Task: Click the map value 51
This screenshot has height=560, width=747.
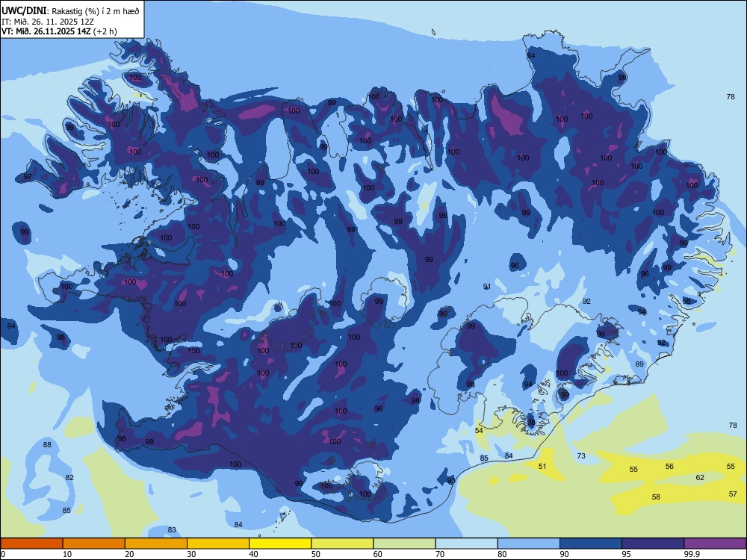Action: pos(542,466)
